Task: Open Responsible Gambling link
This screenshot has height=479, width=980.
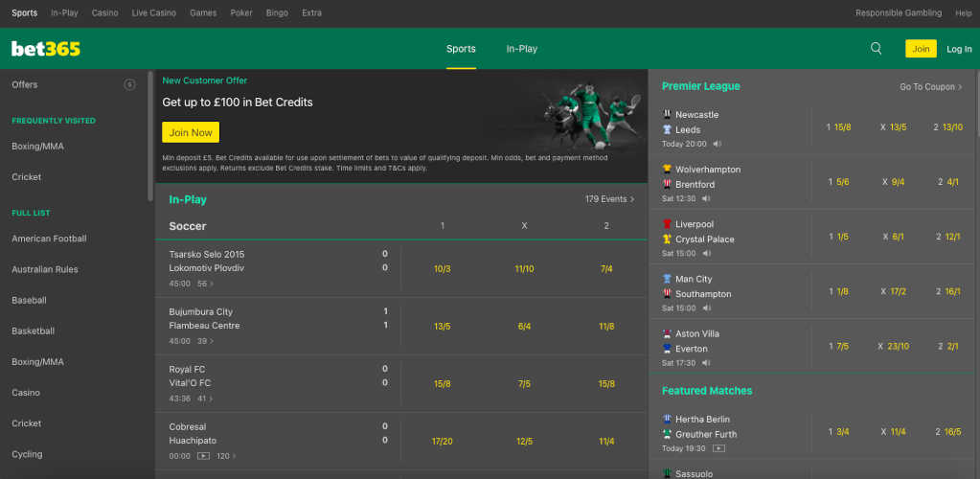Action: tap(899, 12)
